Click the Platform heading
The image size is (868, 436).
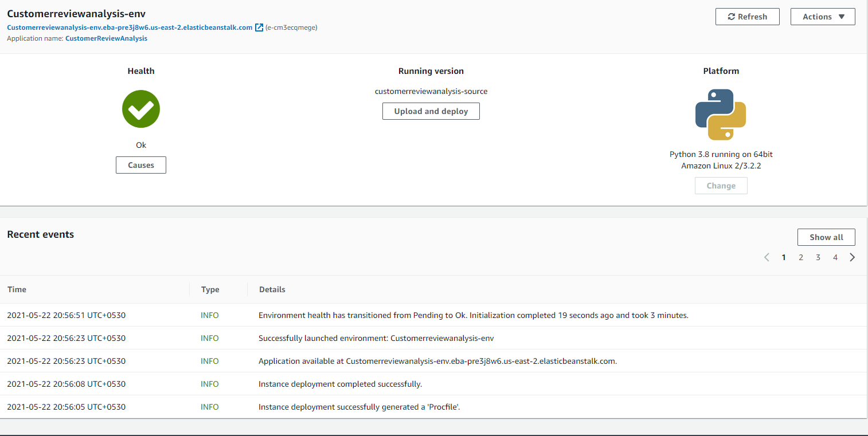coord(721,71)
